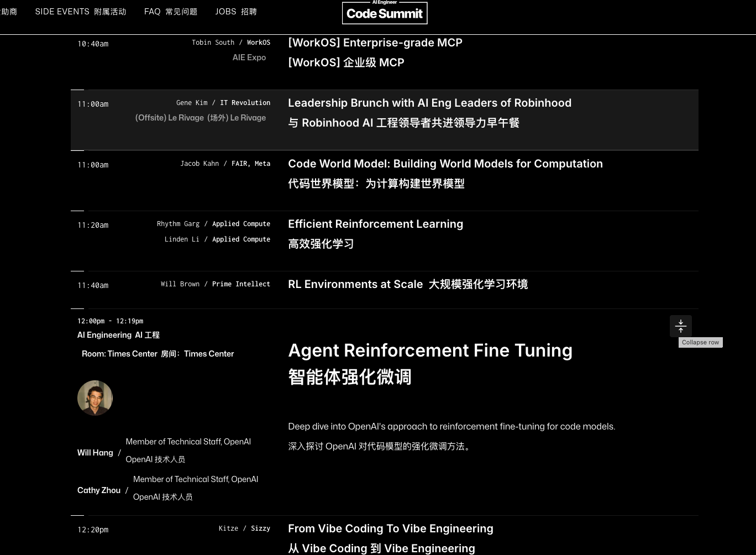The height and width of the screenshot is (555, 756).
Task: Click the 12:20pm time label
Action: (93, 530)
